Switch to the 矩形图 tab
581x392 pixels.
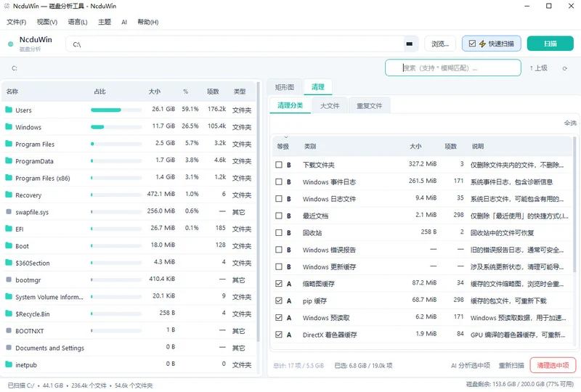click(285, 87)
